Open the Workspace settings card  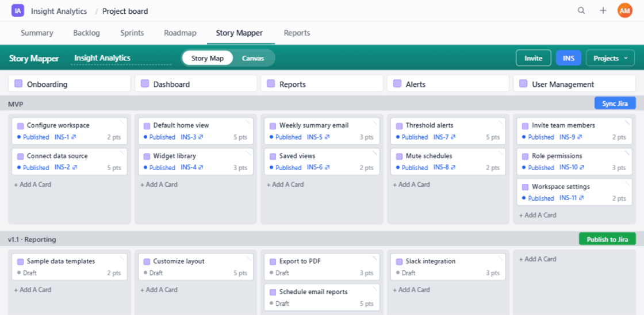click(574, 192)
